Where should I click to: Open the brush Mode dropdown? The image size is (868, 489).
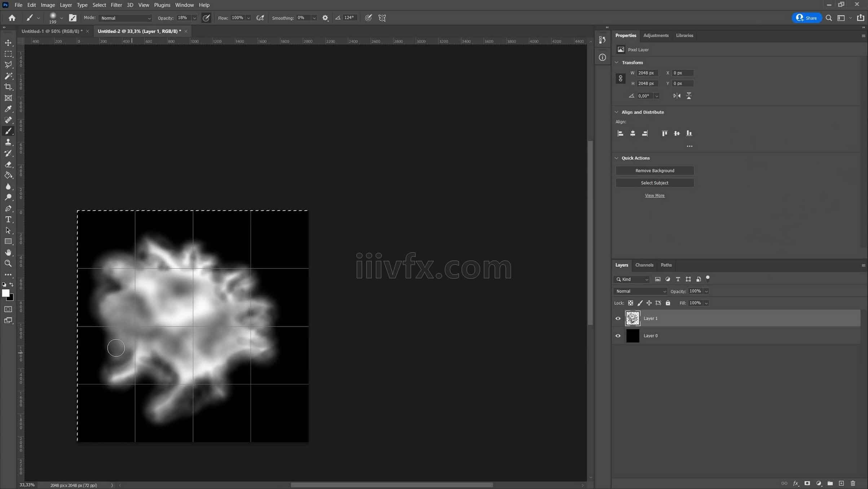coord(125,18)
